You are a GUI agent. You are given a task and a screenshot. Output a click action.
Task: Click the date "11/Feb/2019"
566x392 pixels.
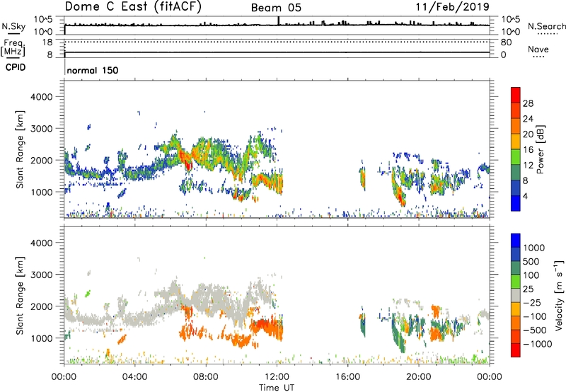point(453,6)
